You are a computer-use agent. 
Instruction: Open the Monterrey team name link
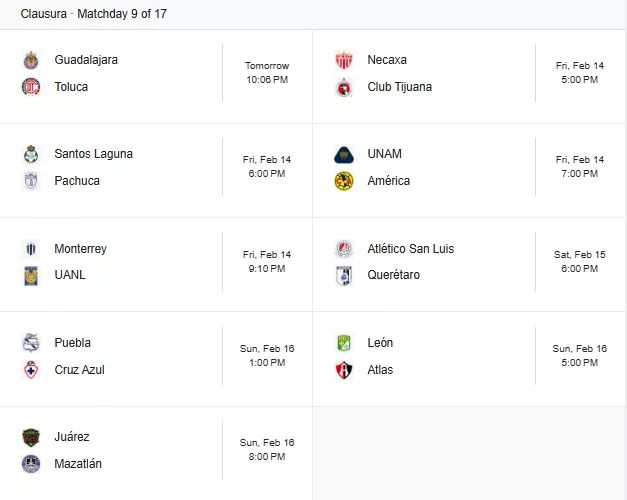[80, 249]
